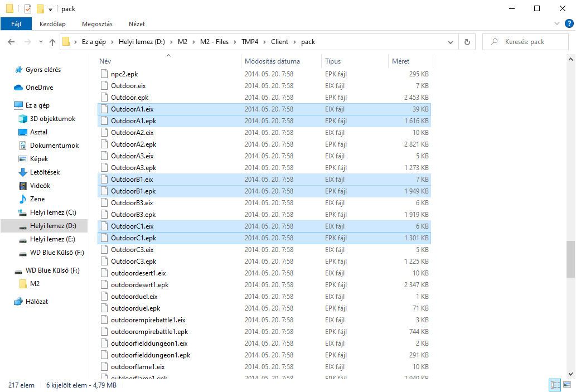Viewport: 576px width, 392px height.
Task: Go up one folder level with Up arrow
Action: pyautogui.click(x=52, y=42)
